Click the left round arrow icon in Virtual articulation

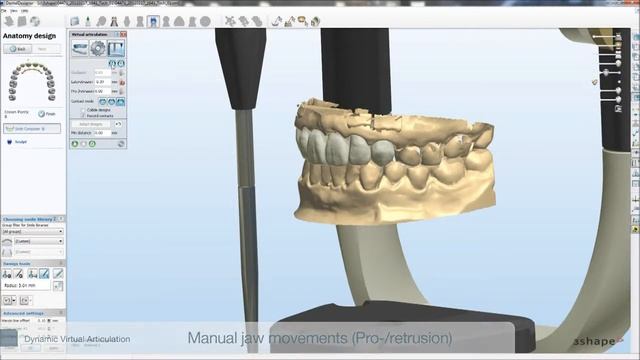point(112,64)
